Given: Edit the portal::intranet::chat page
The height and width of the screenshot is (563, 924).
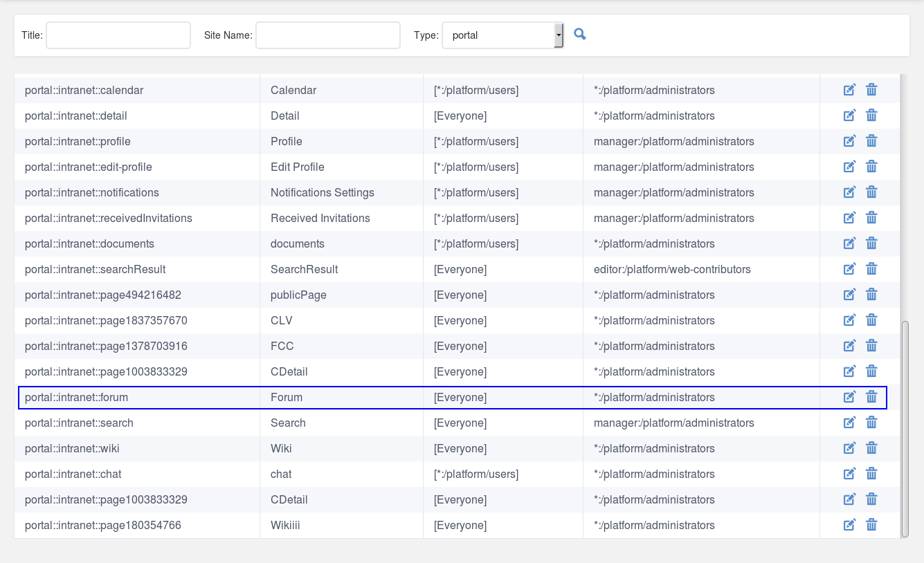Looking at the screenshot, I should [x=849, y=474].
